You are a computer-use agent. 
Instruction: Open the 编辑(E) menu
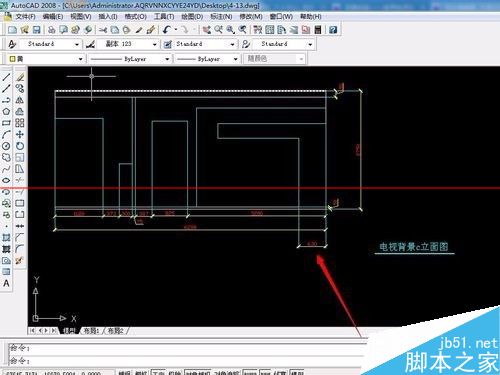pyautogui.click(x=53, y=16)
